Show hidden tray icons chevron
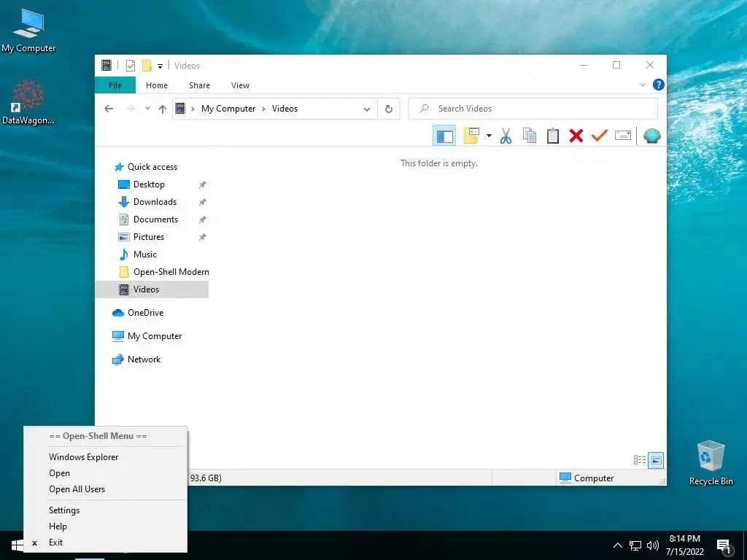The height and width of the screenshot is (560, 747). [x=617, y=545]
